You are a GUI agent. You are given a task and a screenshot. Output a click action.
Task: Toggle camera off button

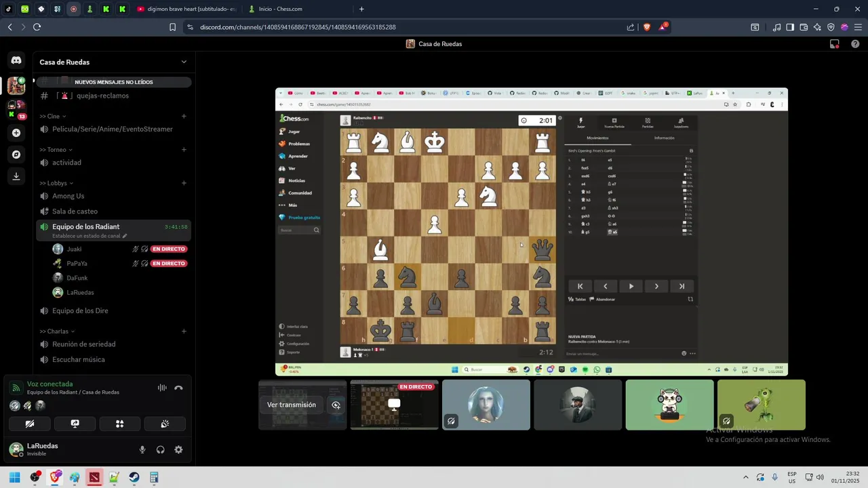(x=30, y=424)
